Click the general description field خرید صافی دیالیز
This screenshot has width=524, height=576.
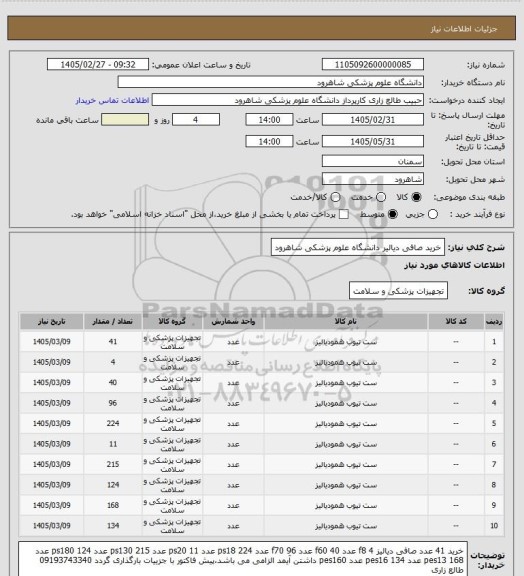[x=358, y=248]
